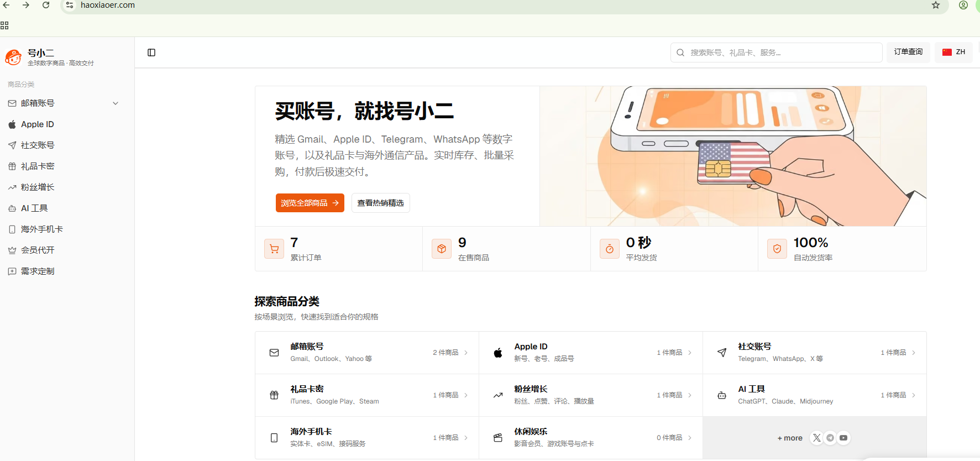
Task: Open the YouTube social icon
Action: coord(843,438)
